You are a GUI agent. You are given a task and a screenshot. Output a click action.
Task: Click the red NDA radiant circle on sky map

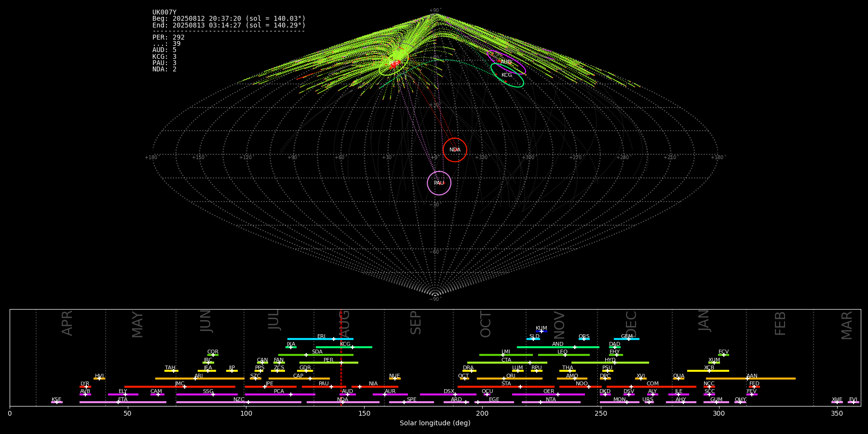455,150
